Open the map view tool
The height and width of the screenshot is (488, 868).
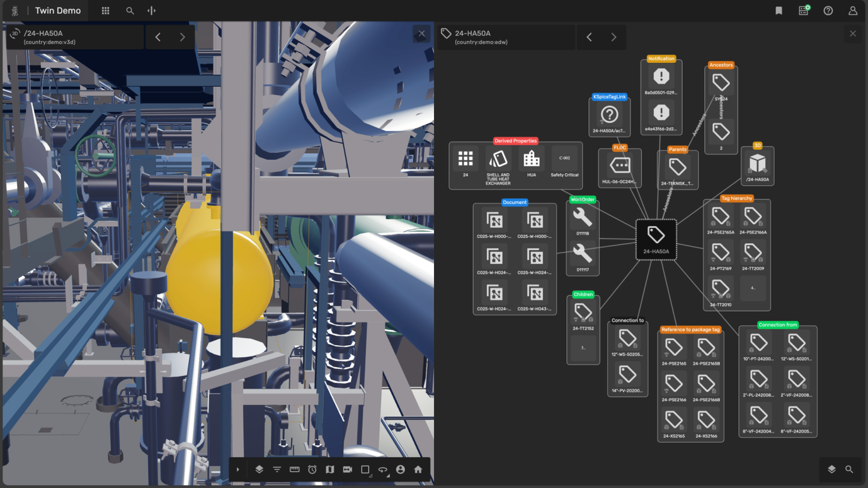pos(330,469)
